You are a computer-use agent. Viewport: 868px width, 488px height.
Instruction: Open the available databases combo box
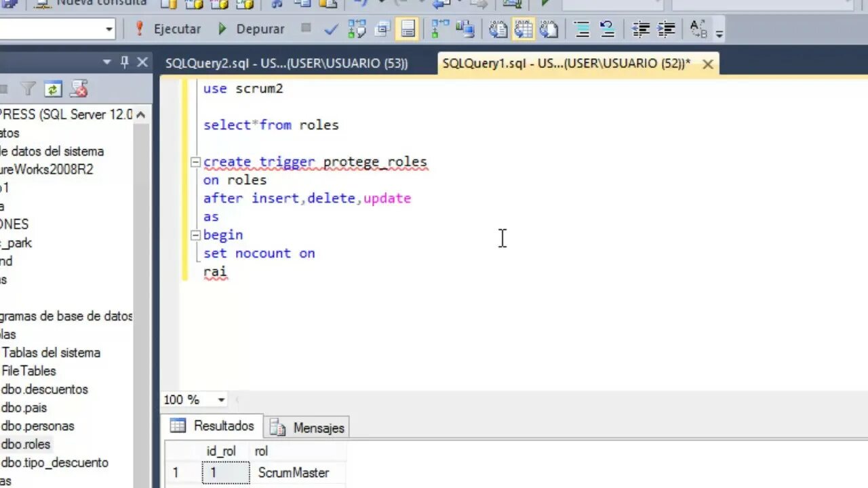pos(57,29)
